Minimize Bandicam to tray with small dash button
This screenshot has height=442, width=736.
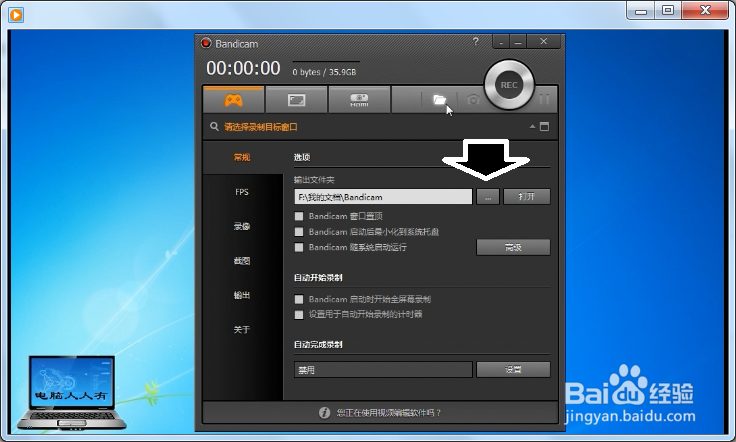coord(501,42)
